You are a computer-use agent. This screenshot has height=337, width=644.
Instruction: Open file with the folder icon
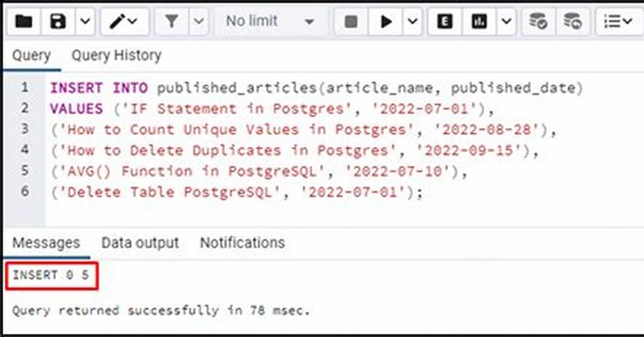[x=24, y=21]
